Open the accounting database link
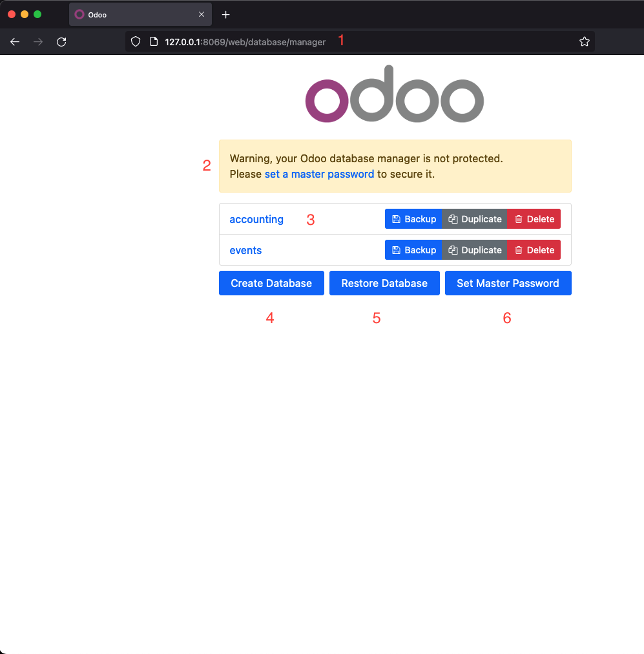644x654 pixels. pyautogui.click(x=256, y=219)
